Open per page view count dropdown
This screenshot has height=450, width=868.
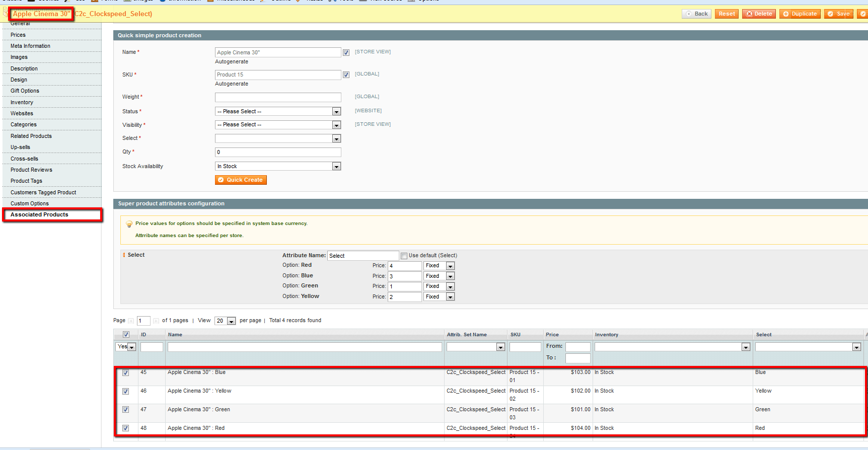225,321
